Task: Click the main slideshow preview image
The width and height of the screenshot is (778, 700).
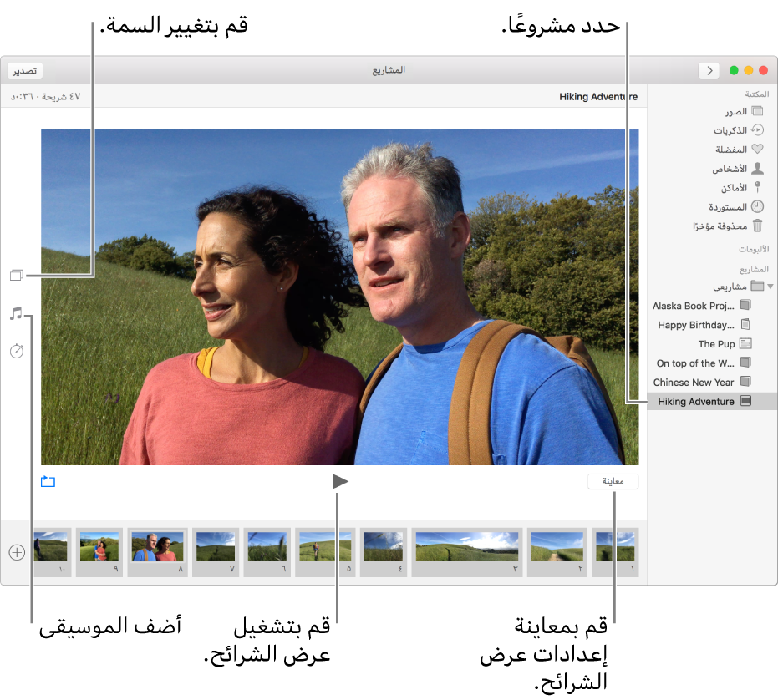Action: coord(340,297)
